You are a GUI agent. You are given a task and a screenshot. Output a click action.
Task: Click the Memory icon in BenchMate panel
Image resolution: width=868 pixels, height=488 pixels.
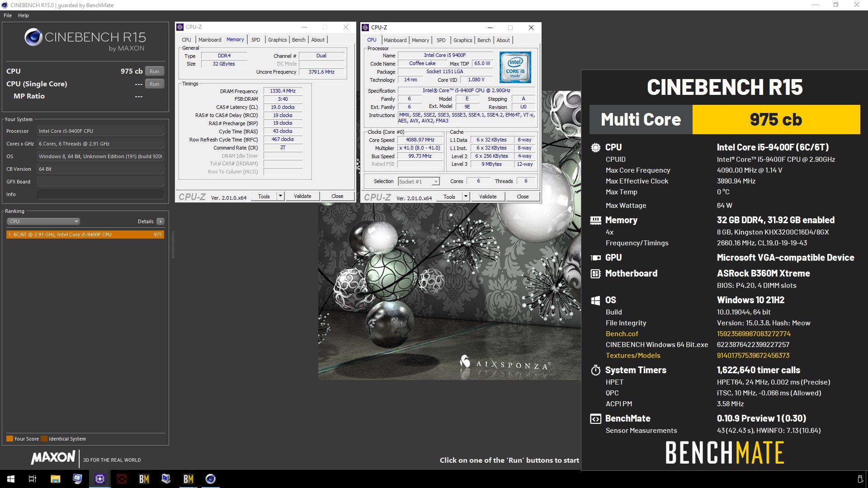coord(596,221)
